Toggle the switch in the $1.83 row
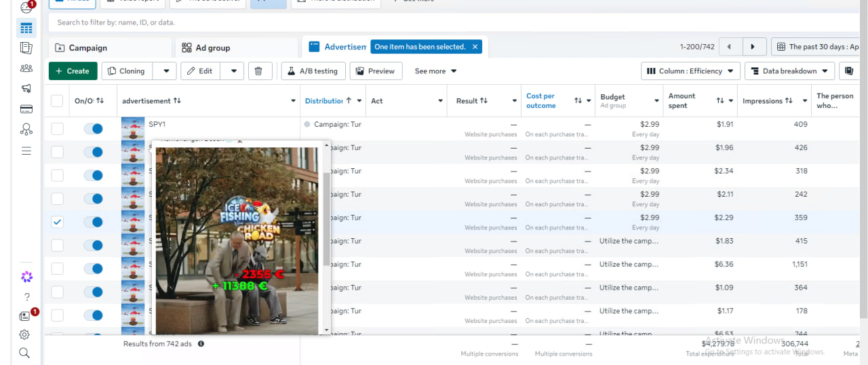This screenshot has width=868, height=365. coord(93,246)
